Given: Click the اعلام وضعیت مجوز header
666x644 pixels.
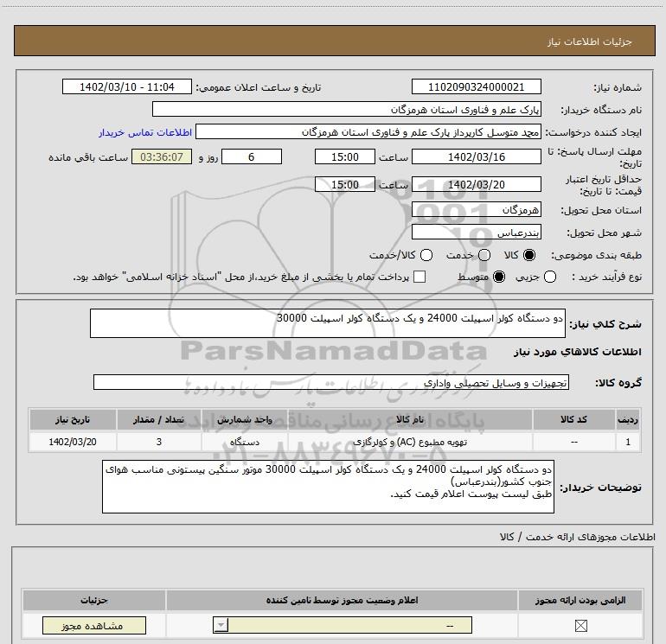Looking at the screenshot, I should point(342,600).
